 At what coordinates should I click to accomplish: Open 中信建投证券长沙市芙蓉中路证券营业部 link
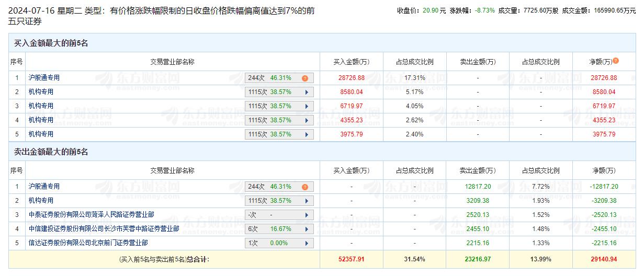[x=104, y=228]
